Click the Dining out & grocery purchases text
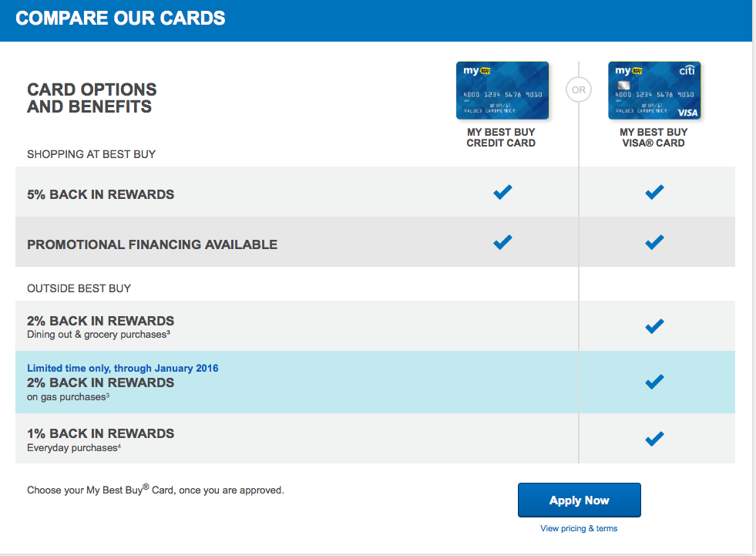Viewport: 756px width, 556px height. pos(99,335)
